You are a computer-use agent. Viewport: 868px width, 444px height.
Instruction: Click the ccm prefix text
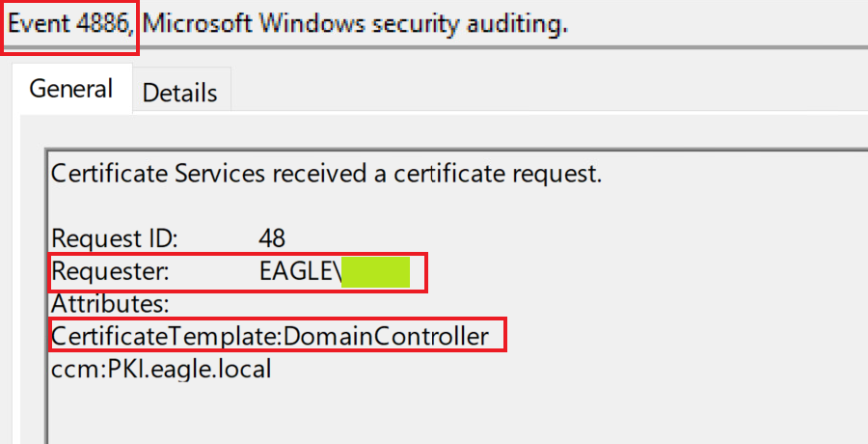(71, 368)
